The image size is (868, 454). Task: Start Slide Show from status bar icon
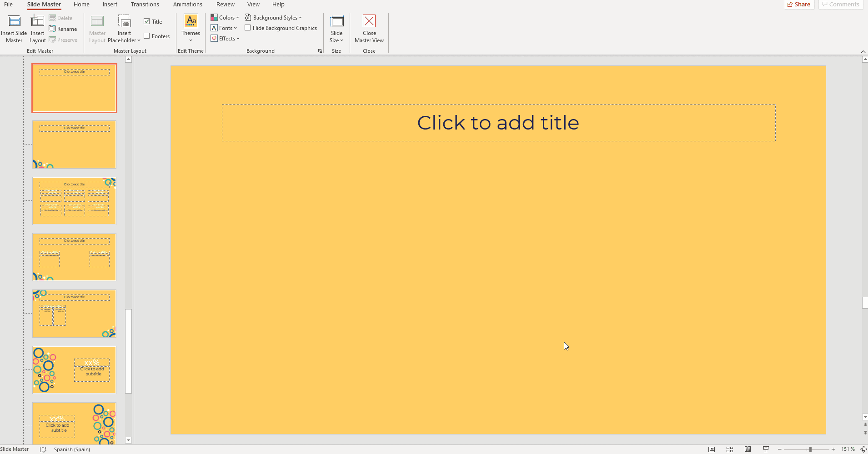[766, 449]
